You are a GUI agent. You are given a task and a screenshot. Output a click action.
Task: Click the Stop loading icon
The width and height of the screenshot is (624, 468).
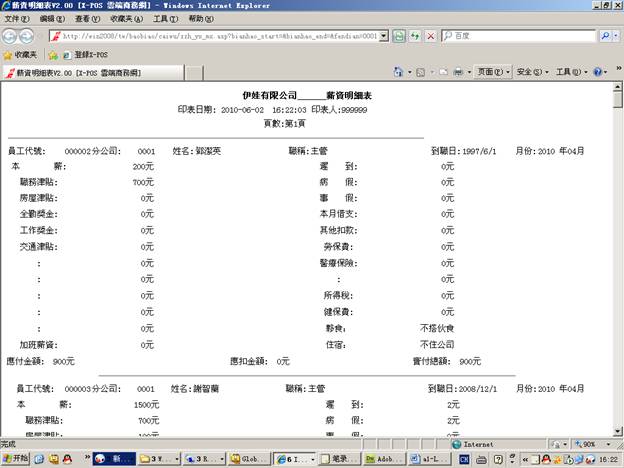(x=431, y=35)
